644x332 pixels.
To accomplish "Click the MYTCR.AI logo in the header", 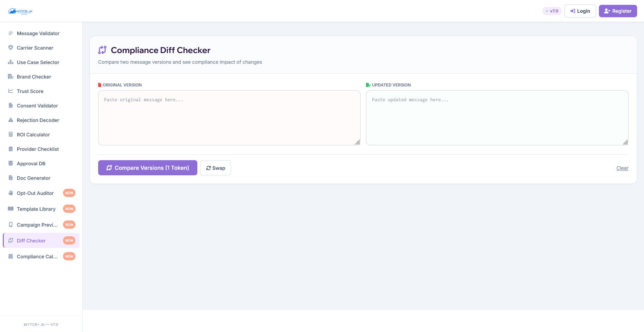I will [x=21, y=11].
